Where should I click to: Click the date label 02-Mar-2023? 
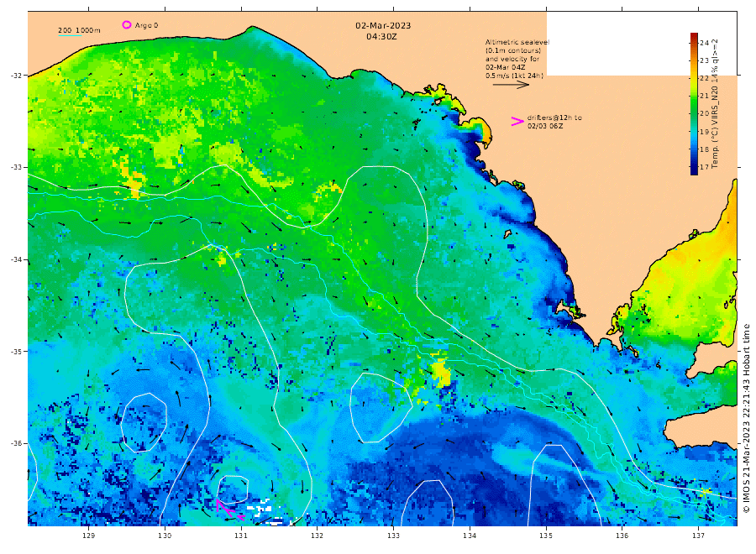click(383, 25)
